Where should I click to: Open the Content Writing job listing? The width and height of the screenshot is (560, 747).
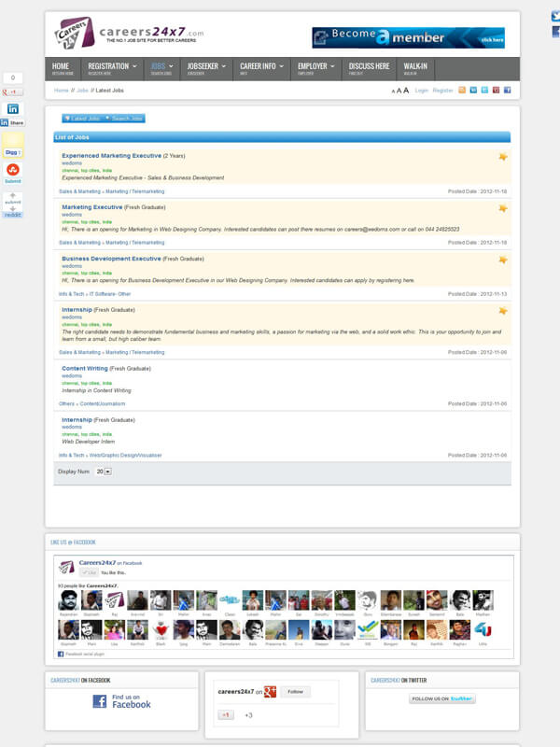click(85, 368)
